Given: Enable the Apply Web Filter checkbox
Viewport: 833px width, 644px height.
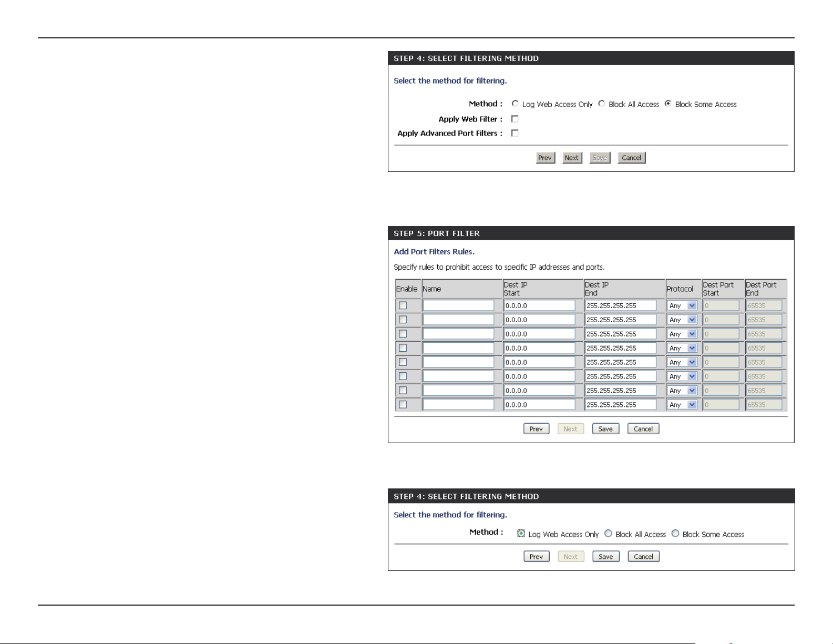Looking at the screenshot, I should (515, 119).
